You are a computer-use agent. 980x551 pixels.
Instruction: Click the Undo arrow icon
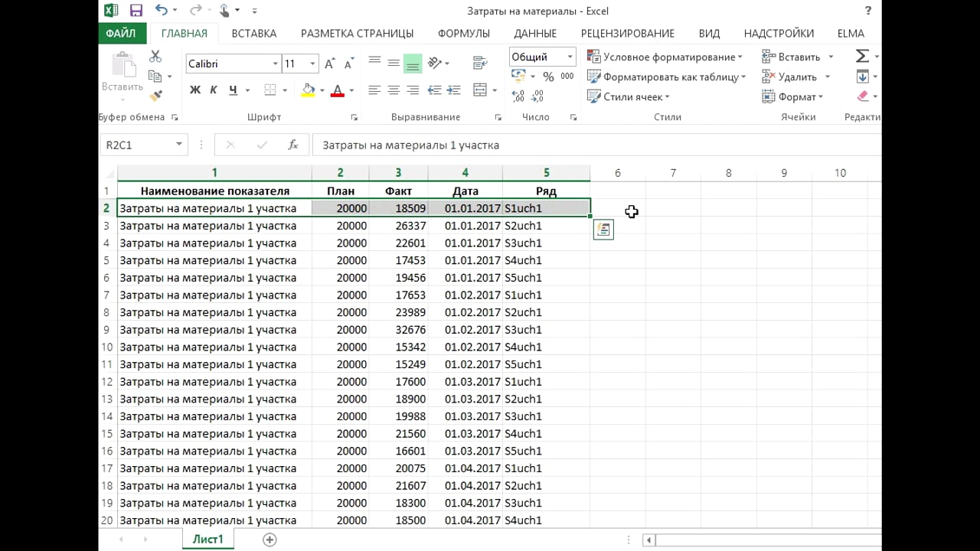161,11
